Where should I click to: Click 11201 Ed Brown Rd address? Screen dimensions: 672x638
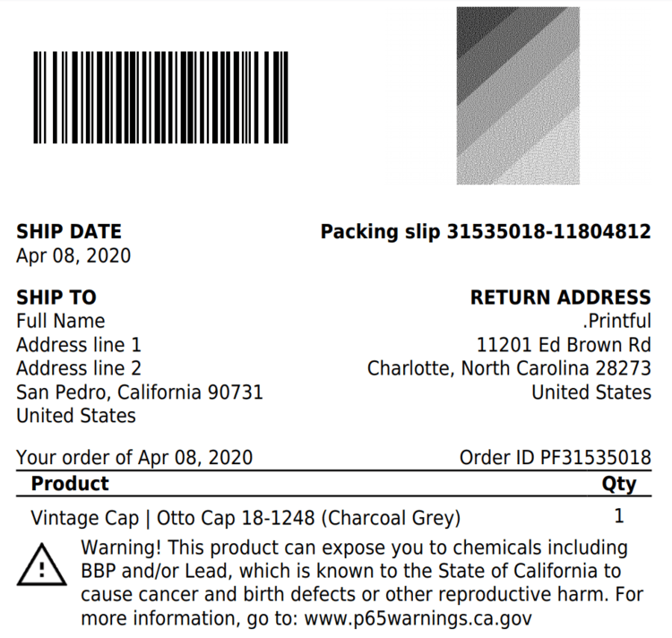(x=564, y=344)
